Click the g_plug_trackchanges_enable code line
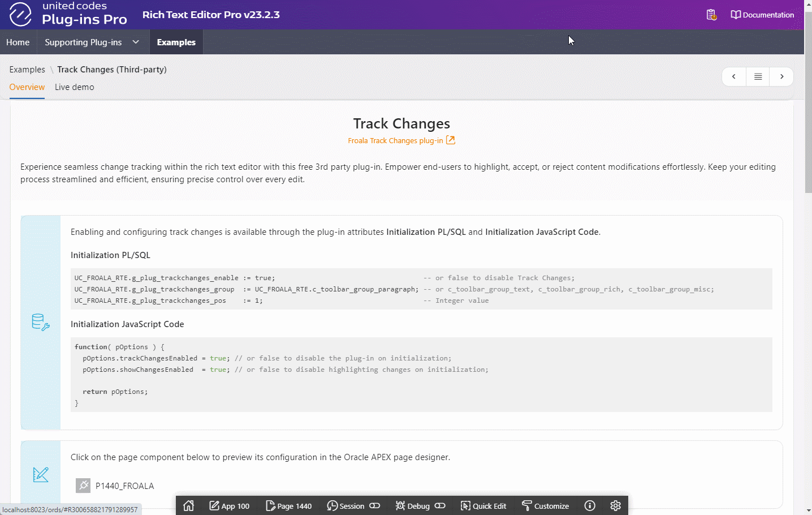Image resolution: width=812 pixels, height=515 pixels. (x=325, y=278)
